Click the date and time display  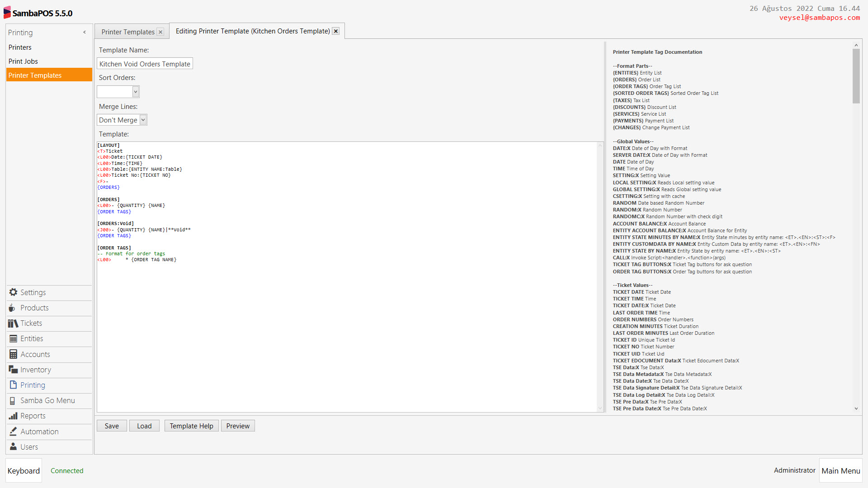click(805, 9)
